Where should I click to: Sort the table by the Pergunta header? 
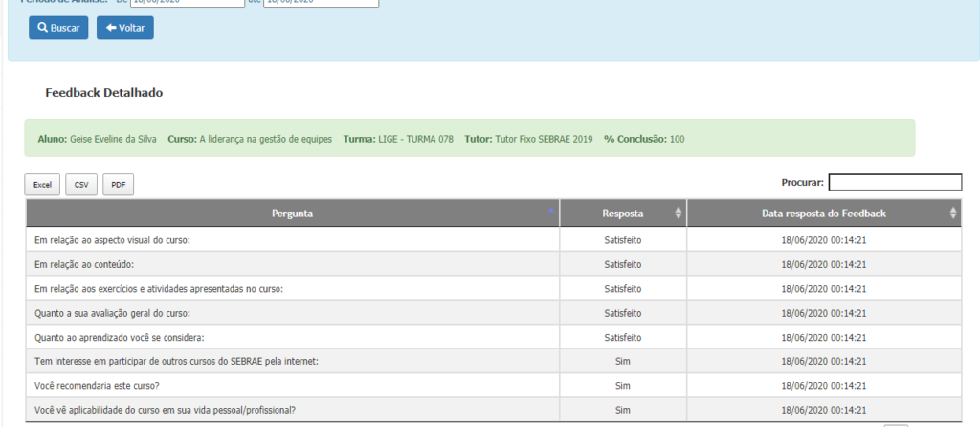click(x=292, y=213)
